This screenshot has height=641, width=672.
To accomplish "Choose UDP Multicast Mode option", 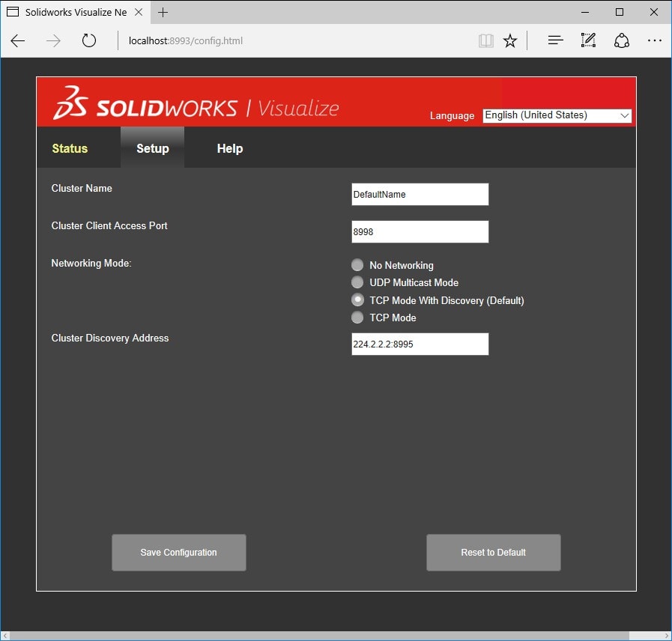I will click(357, 282).
